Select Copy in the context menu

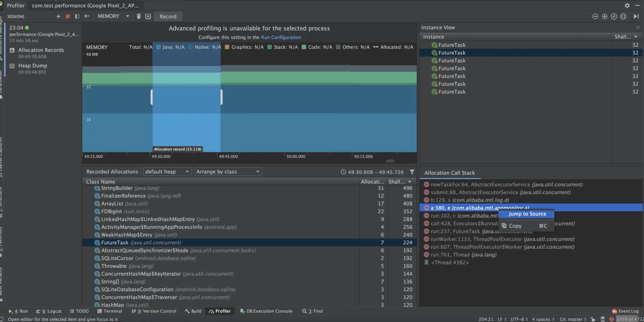tap(515, 226)
